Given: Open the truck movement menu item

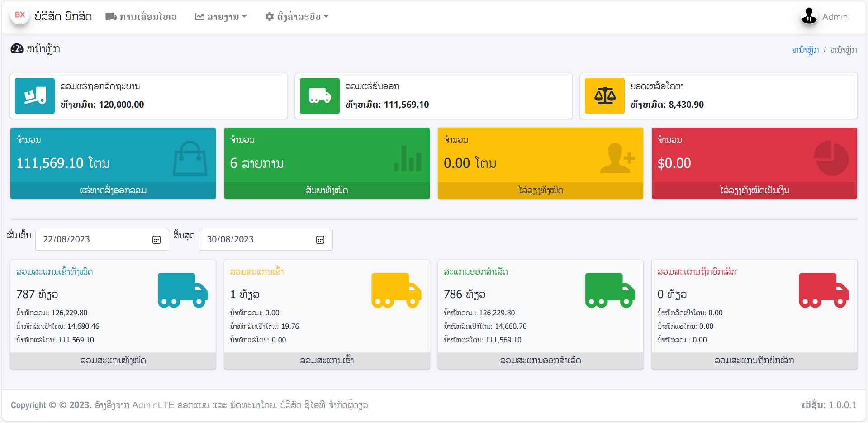Looking at the screenshot, I should (141, 17).
